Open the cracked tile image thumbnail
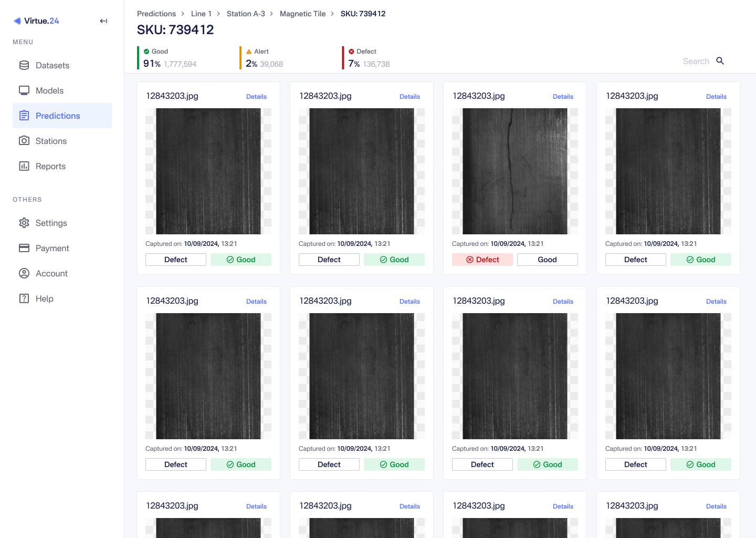This screenshot has height=538, width=756. 514,171
